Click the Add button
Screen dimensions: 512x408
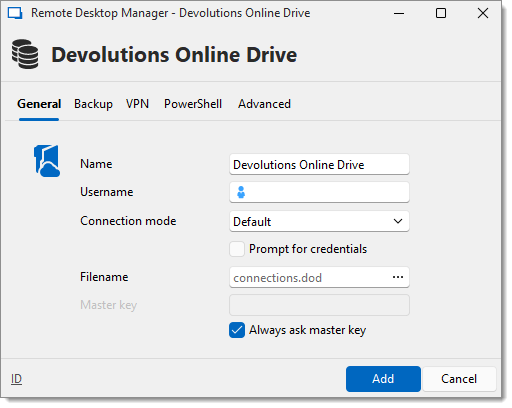383,379
